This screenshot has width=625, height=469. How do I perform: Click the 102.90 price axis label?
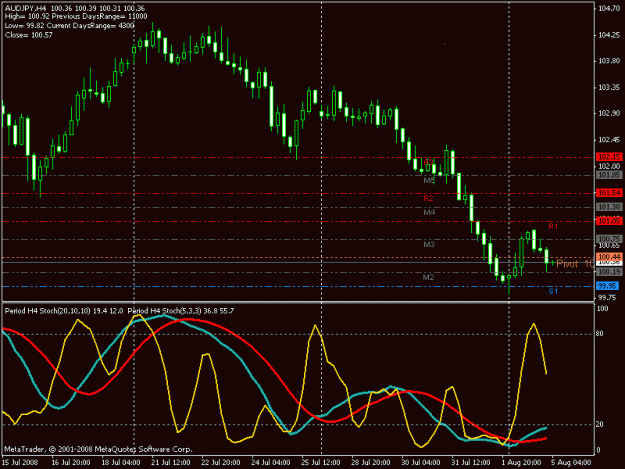[609, 114]
